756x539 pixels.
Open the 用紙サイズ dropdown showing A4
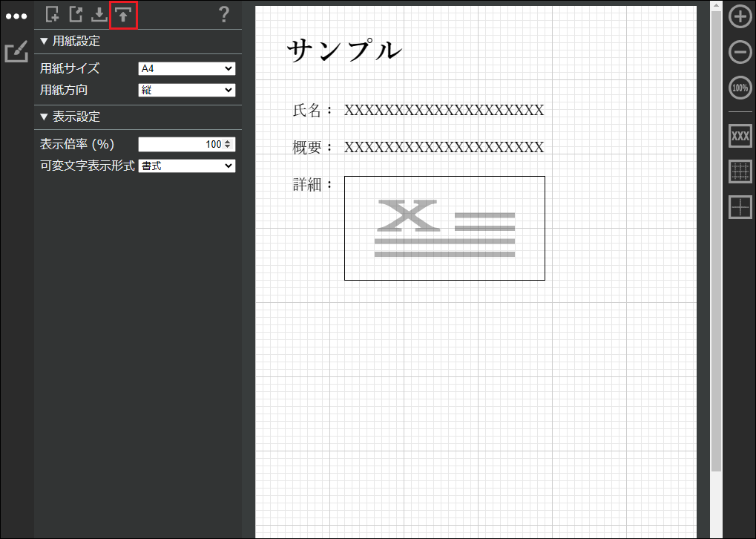click(x=187, y=69)
